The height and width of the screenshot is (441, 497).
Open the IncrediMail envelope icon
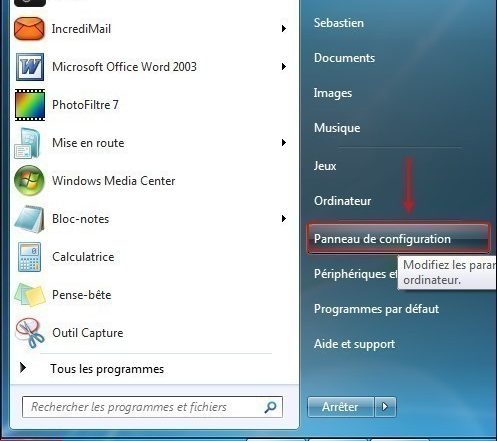coord(29,29)
